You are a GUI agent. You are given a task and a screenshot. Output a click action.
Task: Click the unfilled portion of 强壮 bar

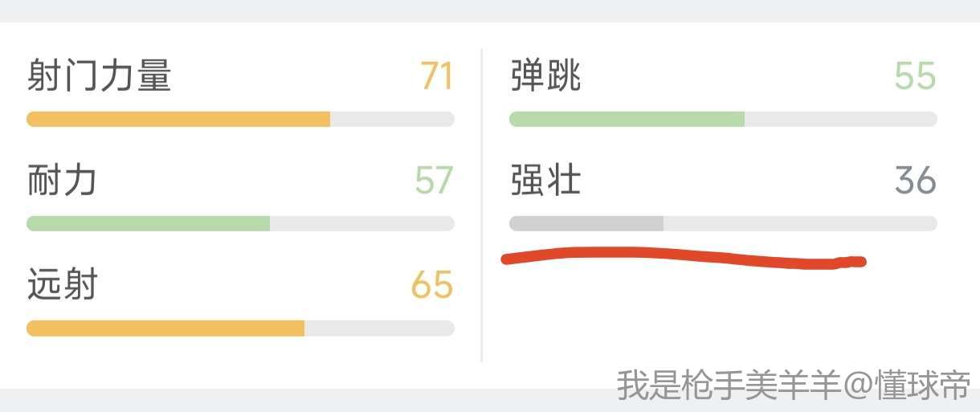click(x=799, y=224)
